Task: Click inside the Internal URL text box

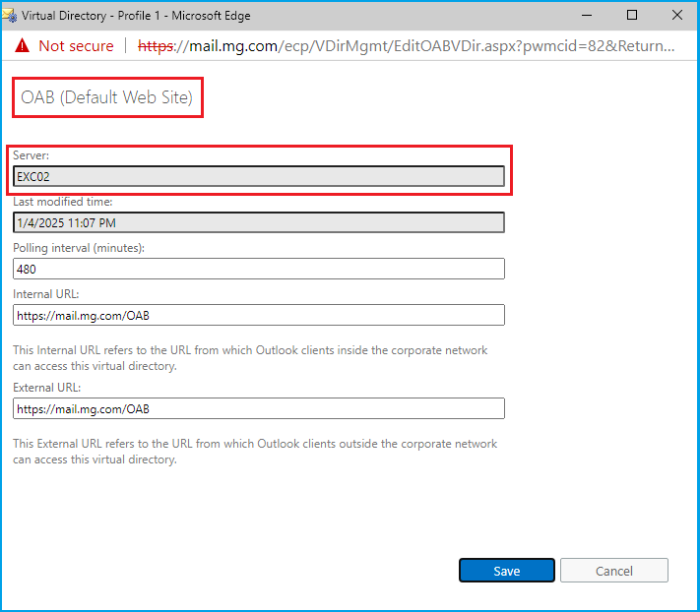Action: coord(259,315)
